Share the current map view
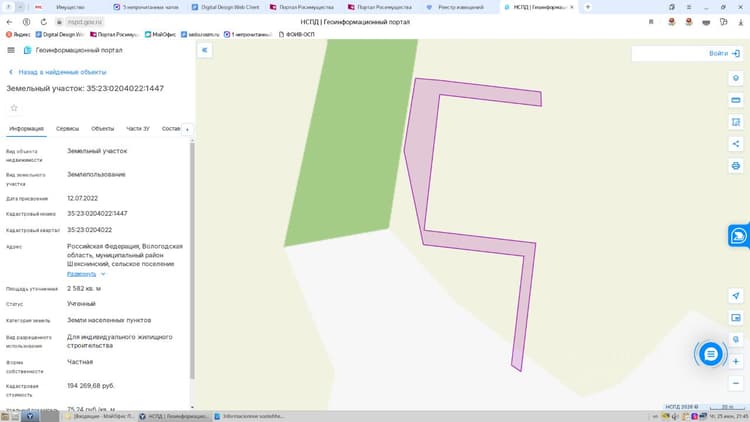 [x=736, y=144]
